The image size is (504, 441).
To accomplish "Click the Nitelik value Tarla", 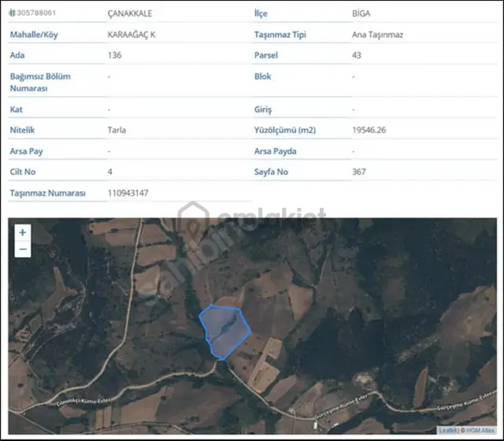I will click(117, 130).
